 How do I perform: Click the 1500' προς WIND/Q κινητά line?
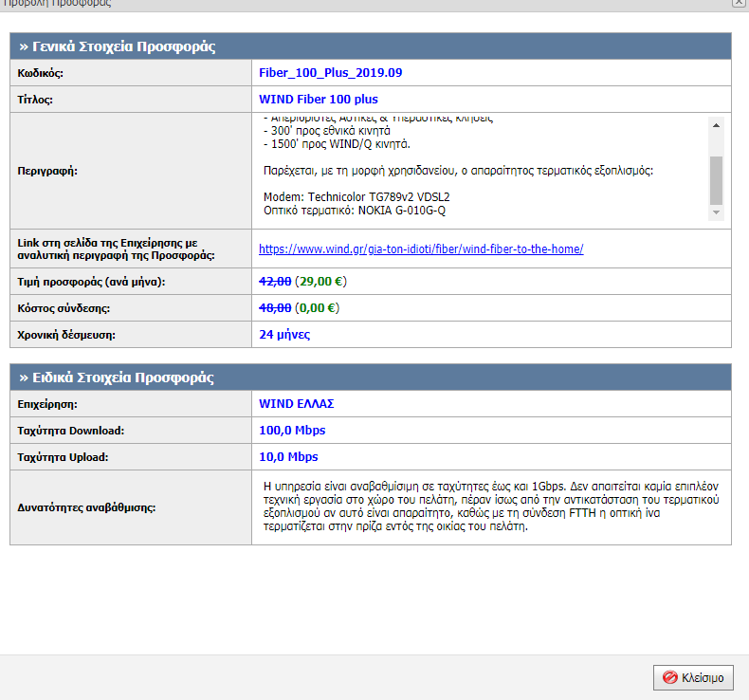[337, 144]
